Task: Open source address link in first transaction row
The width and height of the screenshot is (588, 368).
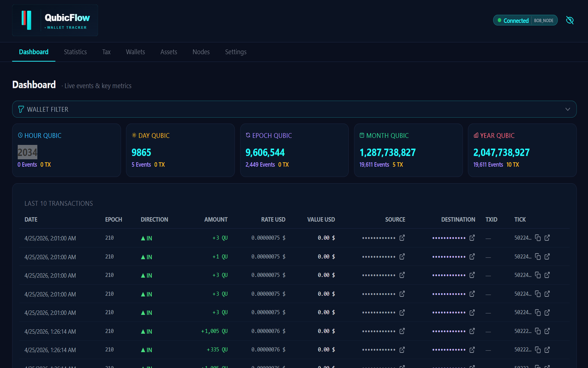Action: pyautogui.click(x=402, y=238)
